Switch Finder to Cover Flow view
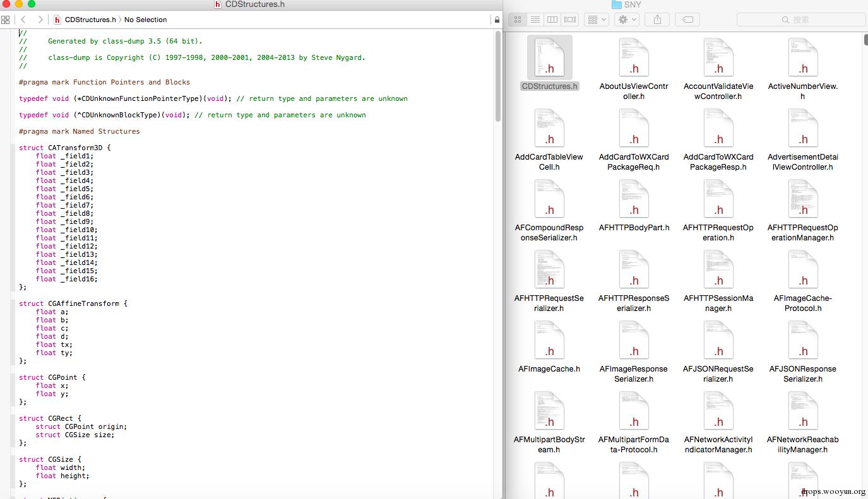This screenshot has width=868, height=499. [x=570, y=20]
